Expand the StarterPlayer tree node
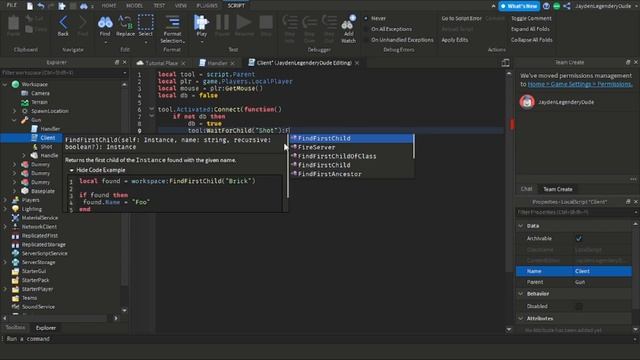The image size is (640, 360). (x=5, y=289)
